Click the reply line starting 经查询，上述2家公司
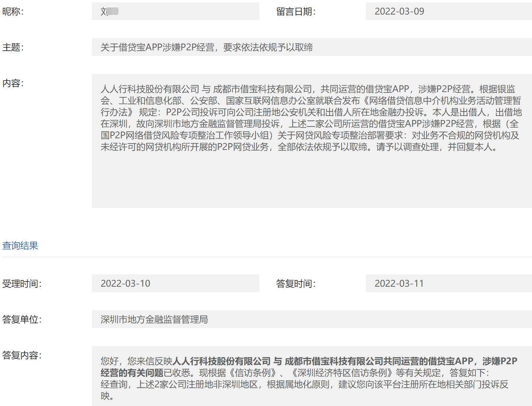Screen dimensions: 532x406 (x=305, y=384)
